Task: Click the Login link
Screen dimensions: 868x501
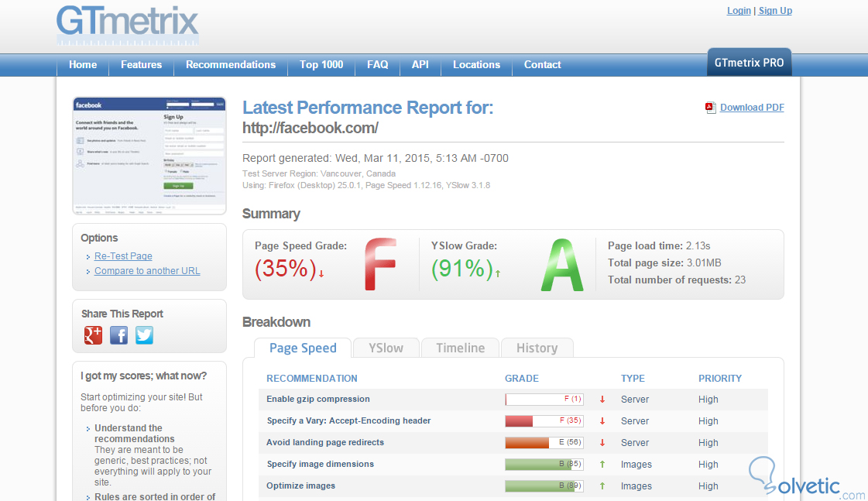Action: [x=739, y=11]
